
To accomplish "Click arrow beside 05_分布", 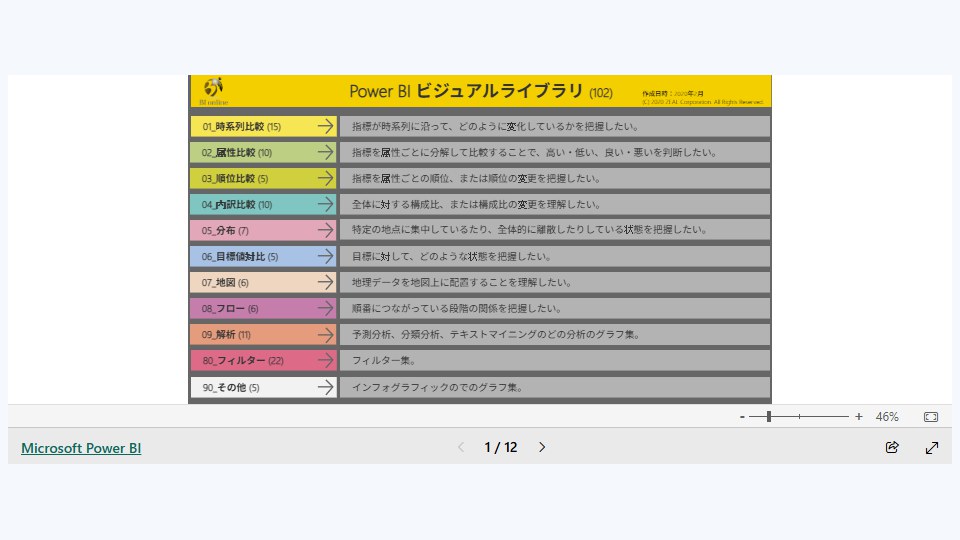I will coord(326,230).
